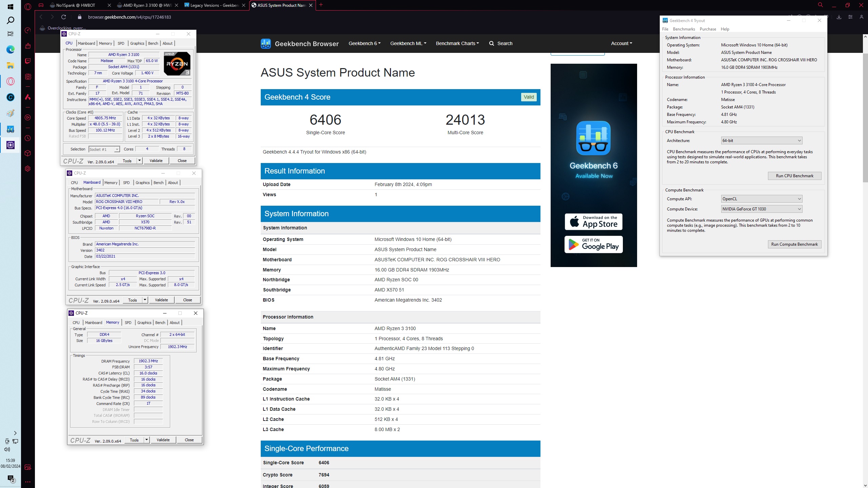Open Compute Device GeForce GT 1030 dropdown
Image resolution: width=868 pixels, height=488 pixels.
pos(762,209)
